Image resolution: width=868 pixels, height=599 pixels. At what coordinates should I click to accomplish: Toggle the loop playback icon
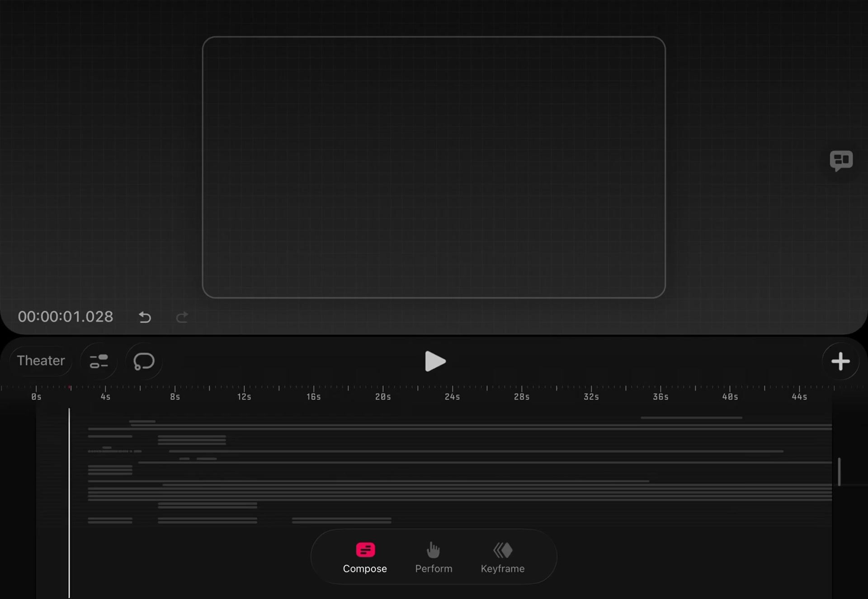click(x=144, y=361)
